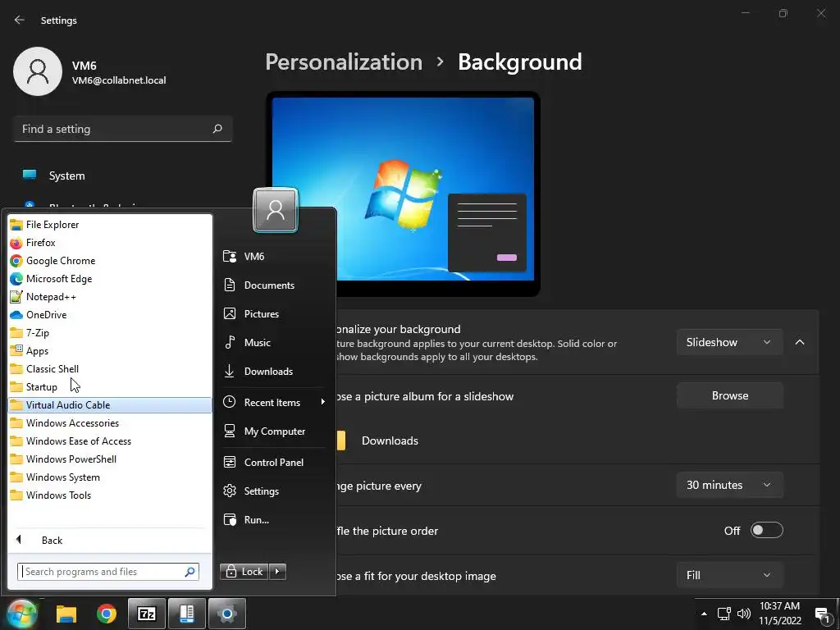The width and height of the screenshot is (840, 630).
Task: Expand Windows Ease of Access folder
Action: pos(110,441)
